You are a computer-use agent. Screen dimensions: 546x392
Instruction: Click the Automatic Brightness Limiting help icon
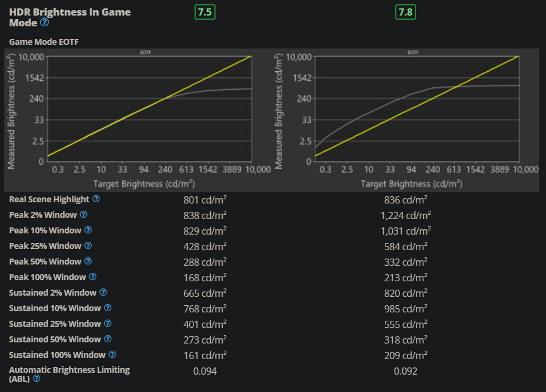coord(37,379)
